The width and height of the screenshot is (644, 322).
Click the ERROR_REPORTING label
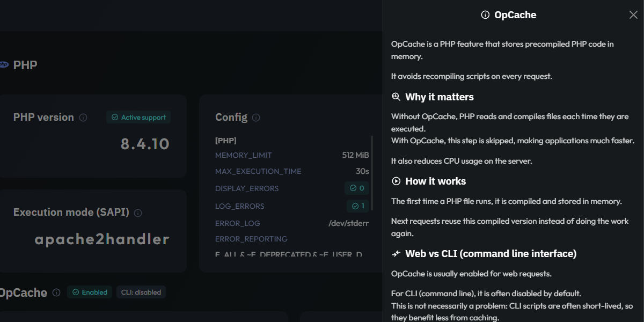[251, 239]
